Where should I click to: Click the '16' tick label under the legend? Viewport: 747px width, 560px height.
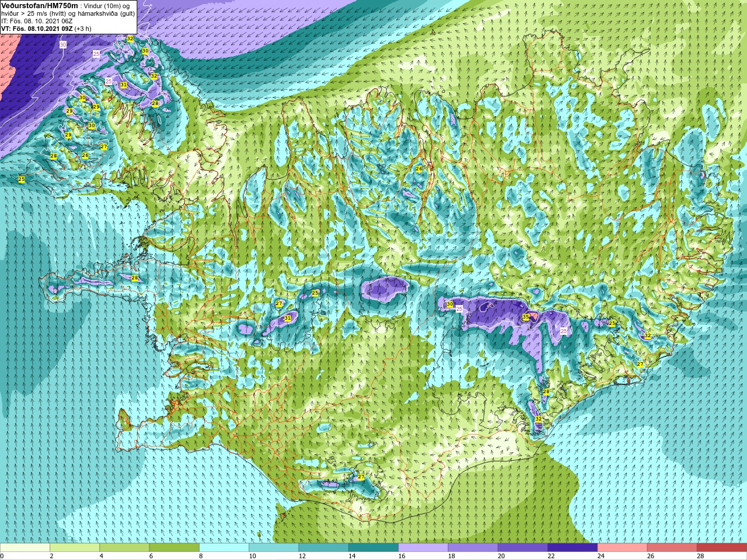pyautogui.click(x=402, y=556)
